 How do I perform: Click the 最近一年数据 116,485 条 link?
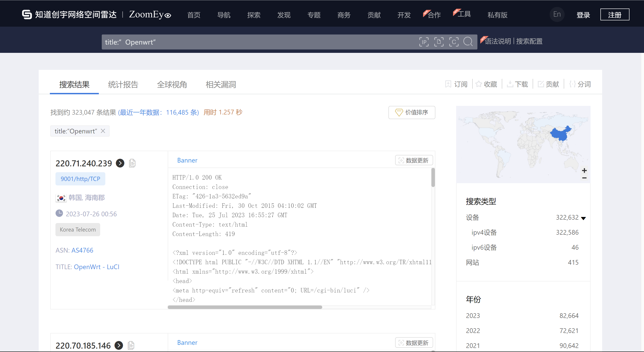coord(159,112)
